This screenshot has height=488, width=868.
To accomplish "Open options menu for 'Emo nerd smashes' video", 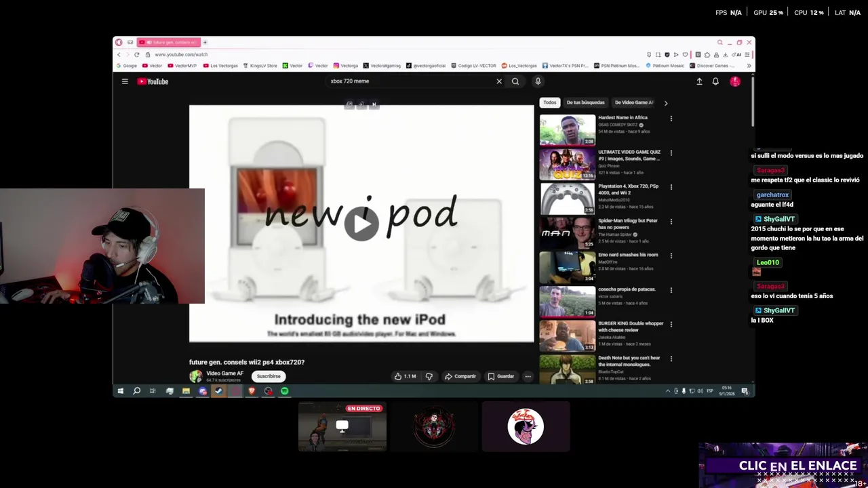I will (671, 256).
